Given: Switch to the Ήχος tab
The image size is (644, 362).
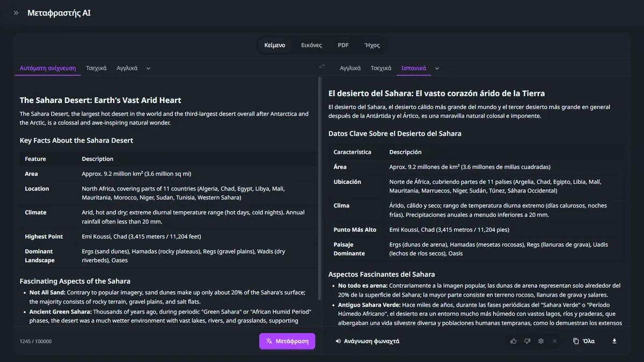Looking at the screenshot, I should (372, 45).
